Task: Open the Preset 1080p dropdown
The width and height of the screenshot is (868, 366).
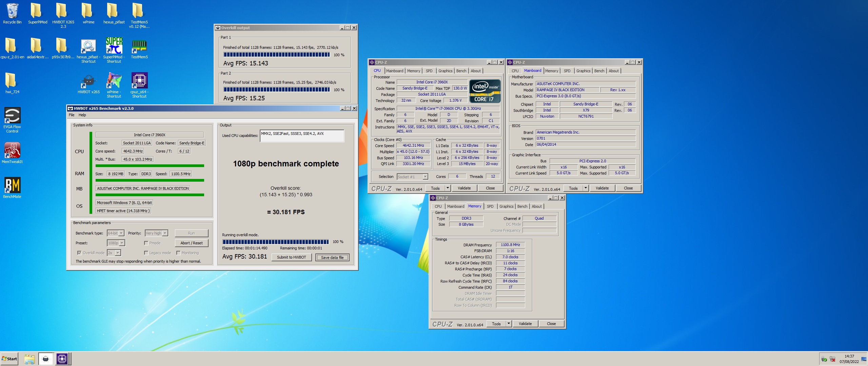Action: click(x=116, y=243)
